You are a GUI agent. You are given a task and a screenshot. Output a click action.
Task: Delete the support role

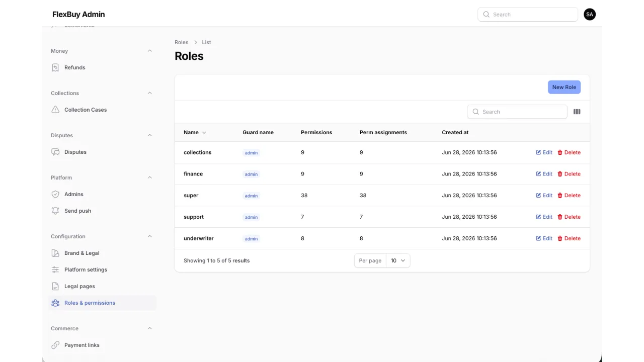pyautogui.click(x=569, y=217)
